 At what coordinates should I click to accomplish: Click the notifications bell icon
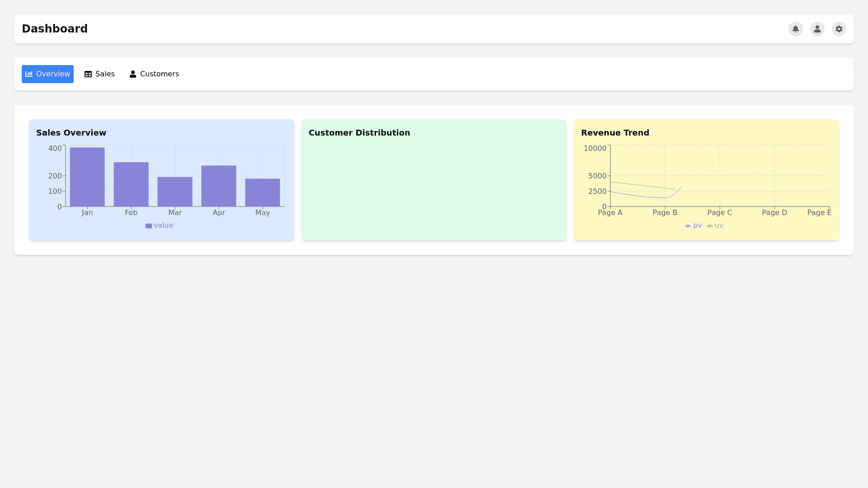(x=795, y=29)
